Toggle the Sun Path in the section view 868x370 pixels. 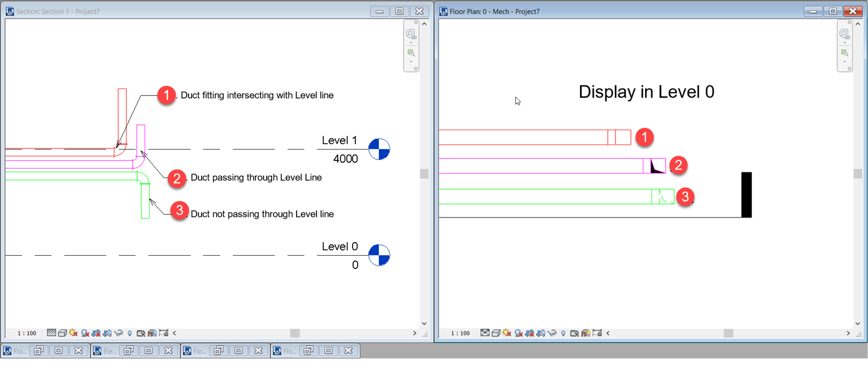(73, 333)
